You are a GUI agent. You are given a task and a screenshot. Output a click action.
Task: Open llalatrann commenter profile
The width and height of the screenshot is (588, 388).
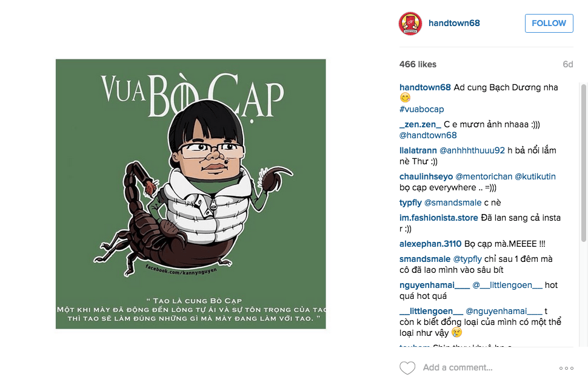(418, 150)
